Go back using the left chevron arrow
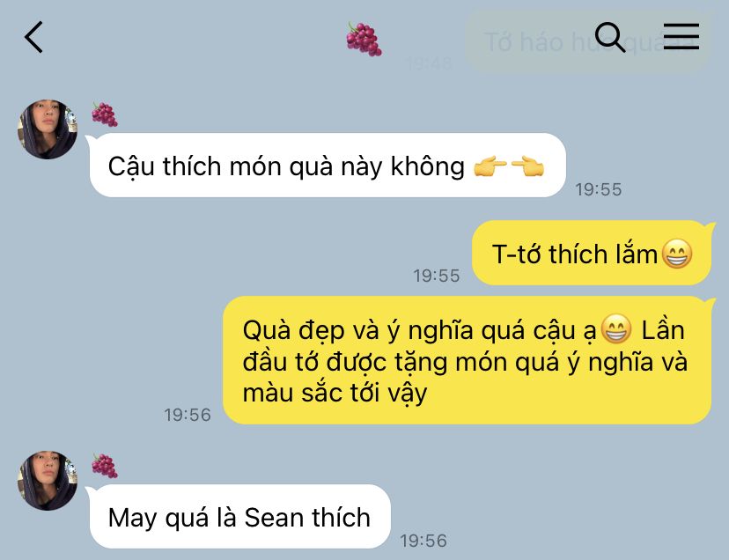Viewport: 729px width, 560px height. tap(34, 37)
